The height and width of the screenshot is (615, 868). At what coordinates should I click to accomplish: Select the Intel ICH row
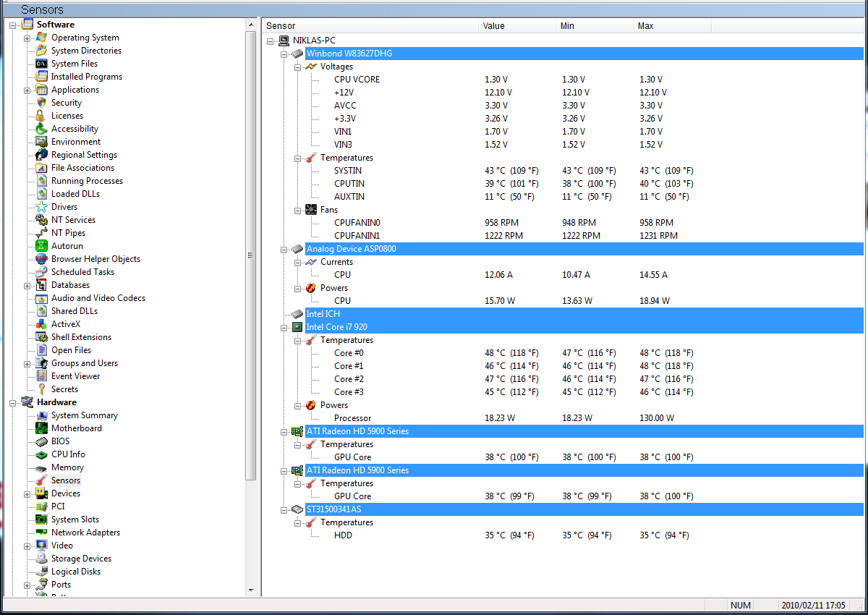tap(584, 314)
